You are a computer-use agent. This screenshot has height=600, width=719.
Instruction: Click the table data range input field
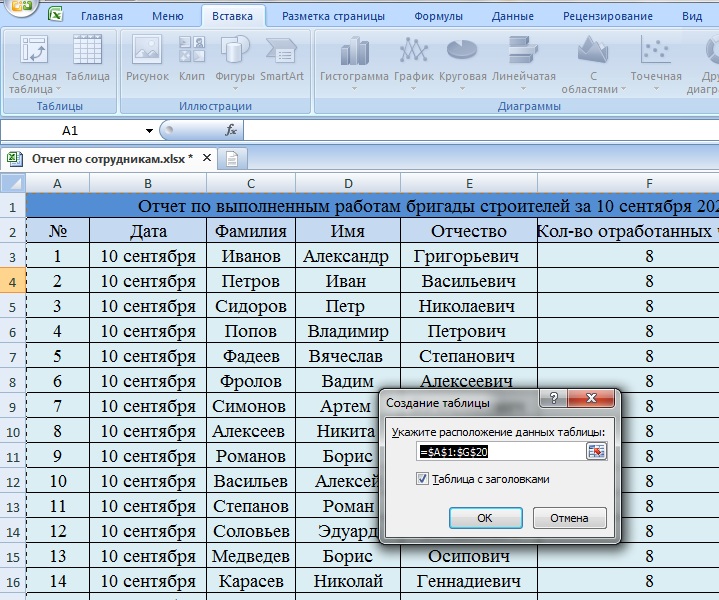pos(500,452)
